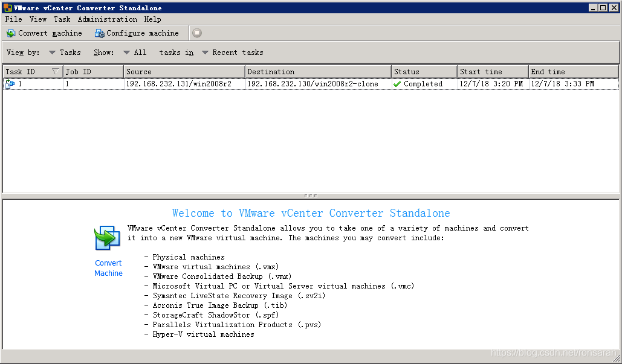Click 'StorageCraft ShadowStor (.spf)' entry
The height and width of the screenshot is (364, 622).
(216, 315)
